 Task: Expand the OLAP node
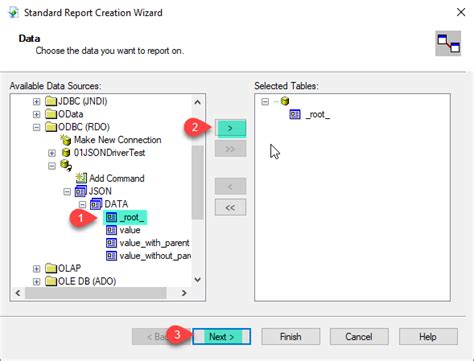coord(36,269)
